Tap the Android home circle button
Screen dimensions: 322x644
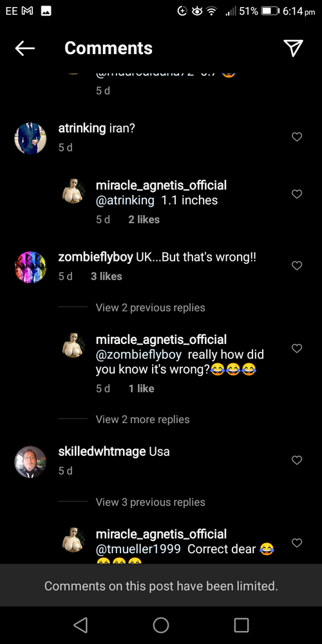(161, 625)
